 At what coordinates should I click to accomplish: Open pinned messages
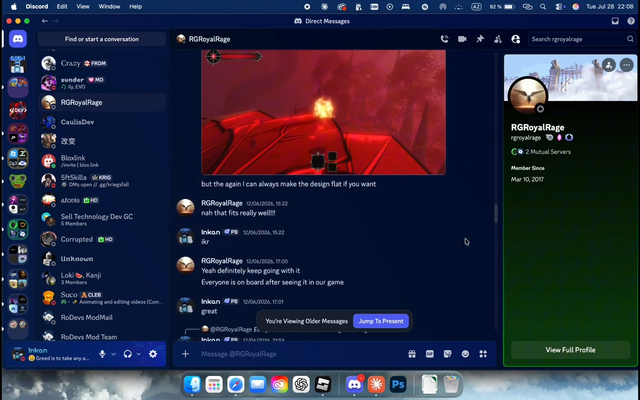(x=480, y=39)
